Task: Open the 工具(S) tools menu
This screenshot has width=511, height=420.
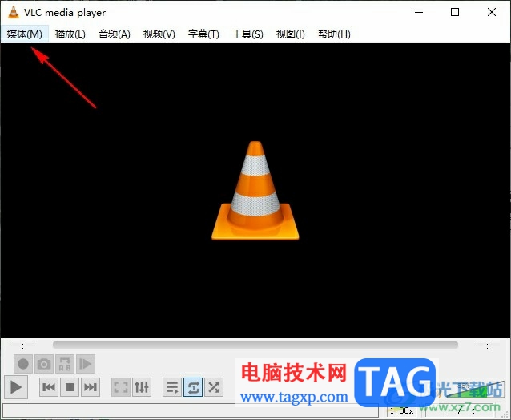Action: (x=247, y=34)
